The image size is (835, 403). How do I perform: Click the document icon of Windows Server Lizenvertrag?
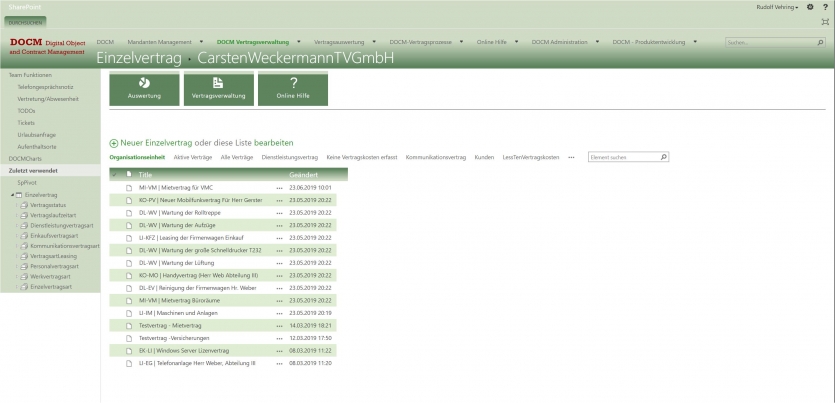click(128, 351)
